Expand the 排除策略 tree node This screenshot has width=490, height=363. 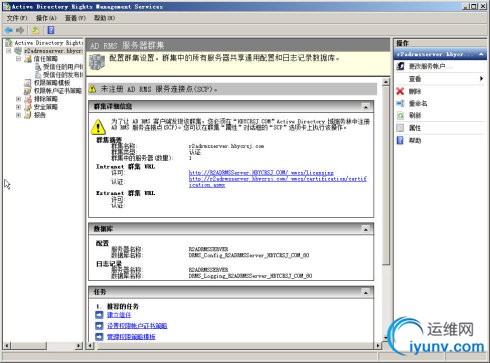pos(18,99)
